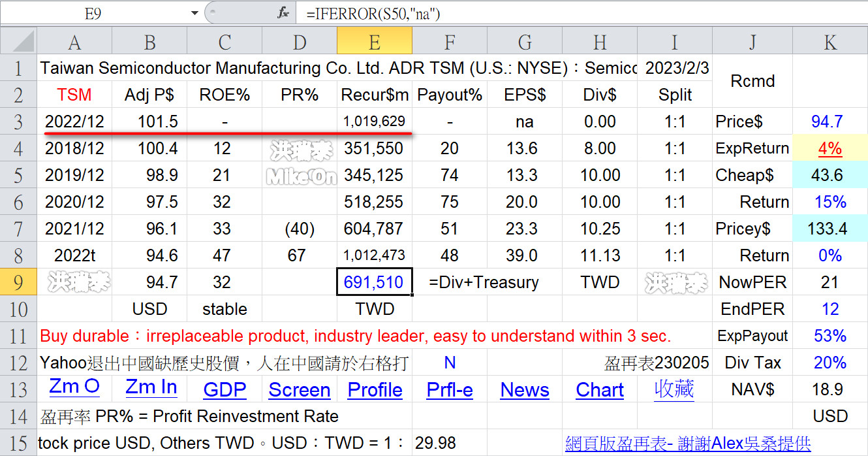Select the Div$ header cell
The width and height of the screenshot is (868, 456).
(x=600, y=95)
